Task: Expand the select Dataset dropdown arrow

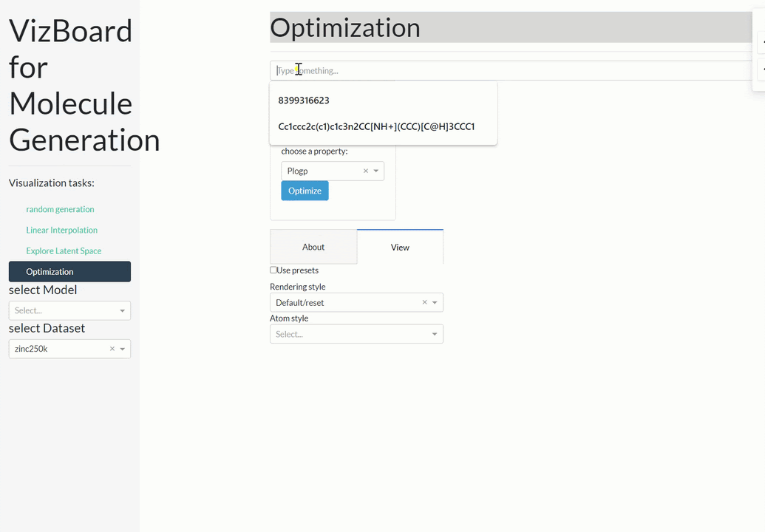Action: (123, 349)
